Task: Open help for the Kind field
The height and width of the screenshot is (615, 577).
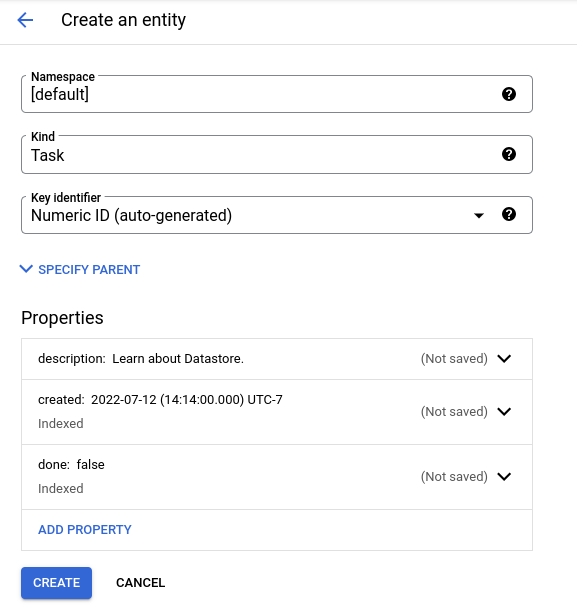Action: coord(509,154)
